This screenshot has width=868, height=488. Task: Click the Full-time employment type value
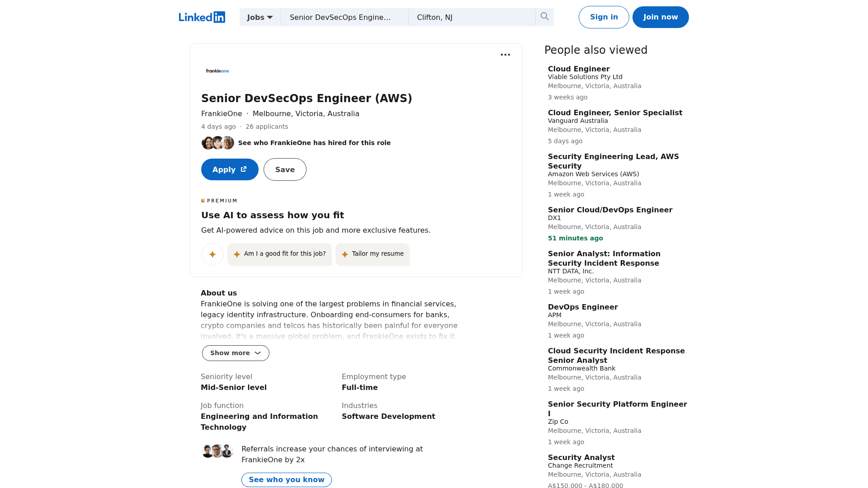pos(360,388)
